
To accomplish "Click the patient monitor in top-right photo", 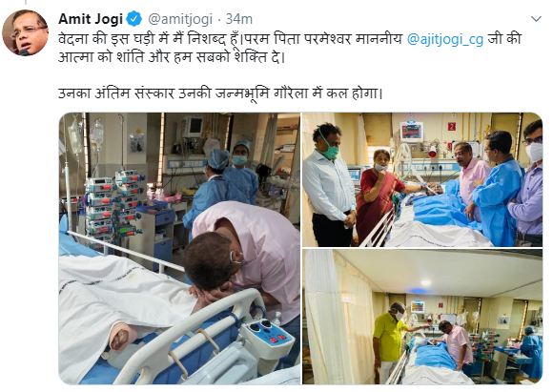I will [x=411, y=132].
